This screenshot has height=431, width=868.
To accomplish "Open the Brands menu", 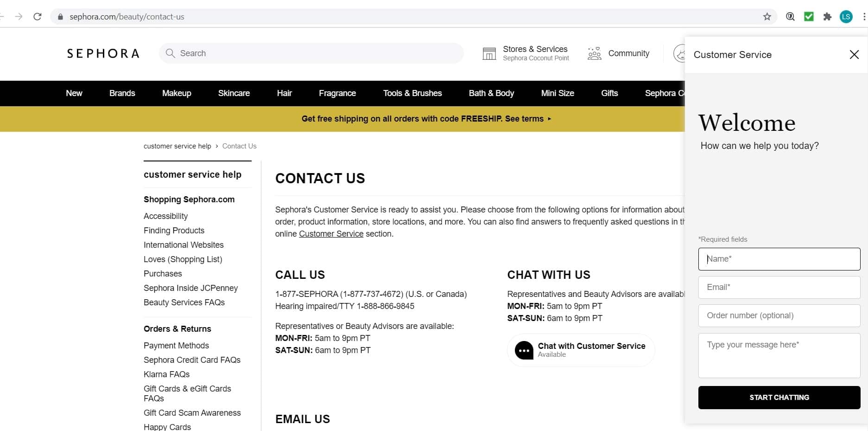I will click(122, 93).
